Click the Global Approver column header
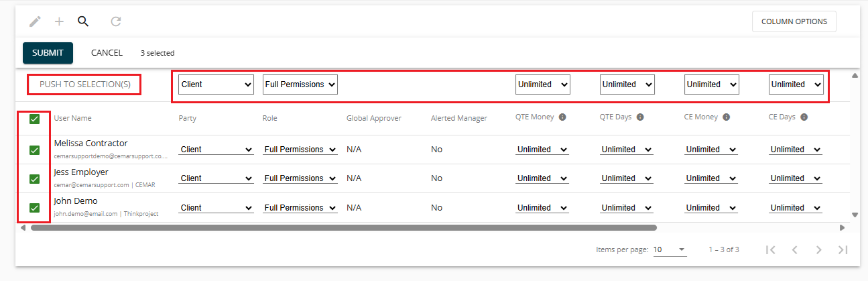This screenshot has width=868, height=281. point(373,118)
